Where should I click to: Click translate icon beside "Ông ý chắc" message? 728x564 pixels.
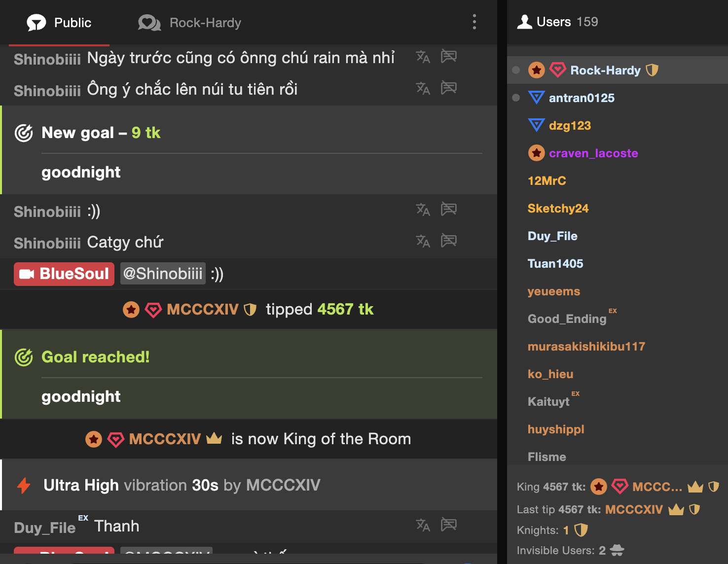pos(423,88)
